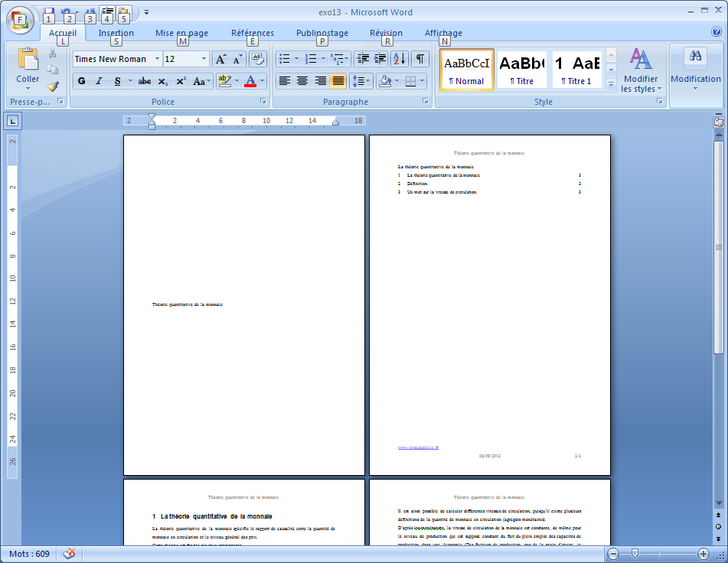This screenshot has height=563, width=728.
Task: Click the proofing errors status icon
Action: pos(69,554)
